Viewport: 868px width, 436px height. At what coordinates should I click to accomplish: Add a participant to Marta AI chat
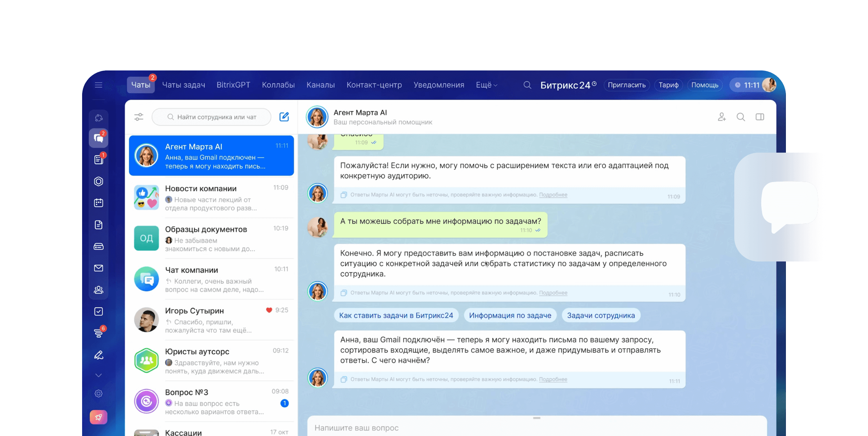click(x=722, y=117)
